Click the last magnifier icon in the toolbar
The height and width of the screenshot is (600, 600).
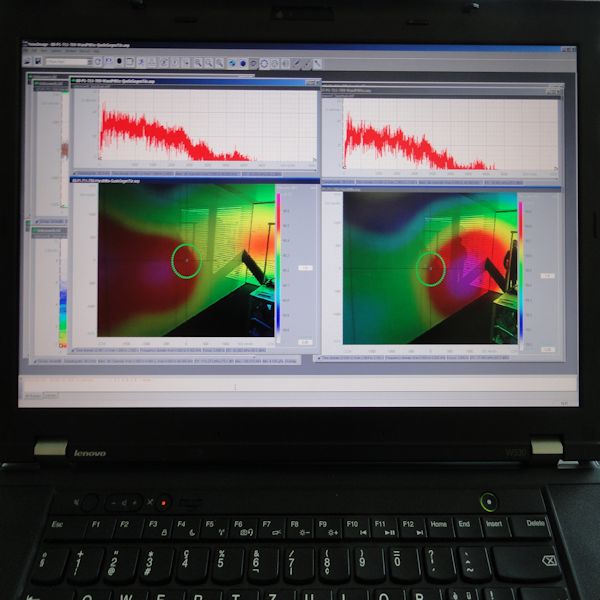220,63
